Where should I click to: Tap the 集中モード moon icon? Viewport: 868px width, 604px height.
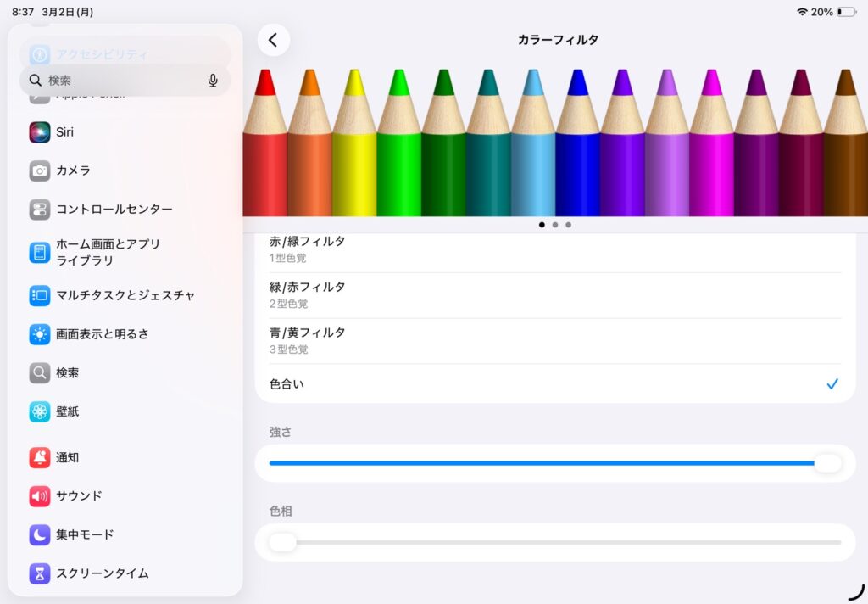[x=40, y=534]
